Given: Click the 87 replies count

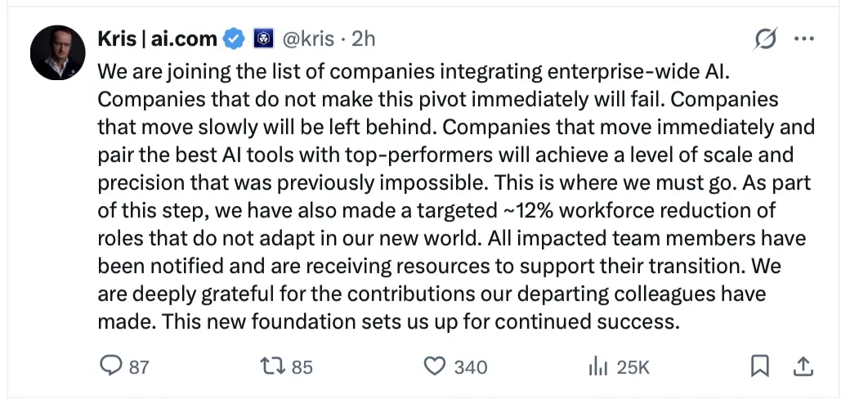Looking at the screenshot, I should pyautogui.click(x=139, y=367).
